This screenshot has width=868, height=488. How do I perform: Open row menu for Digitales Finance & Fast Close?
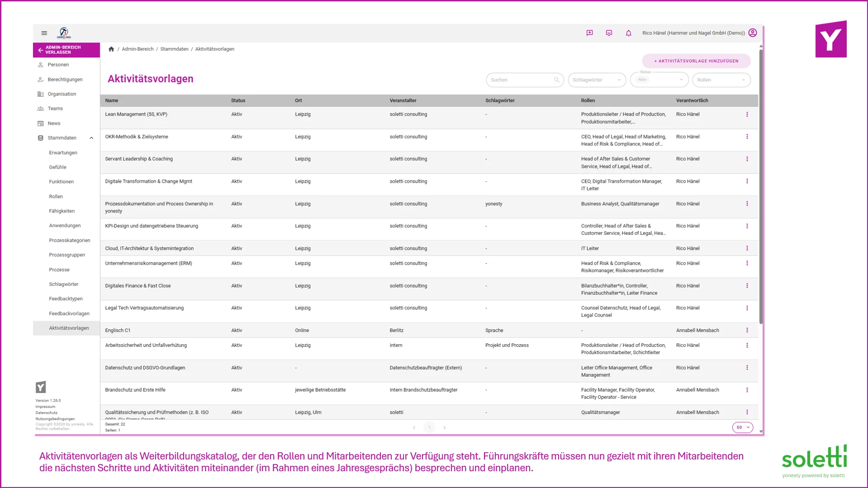[x=747, y=286]
